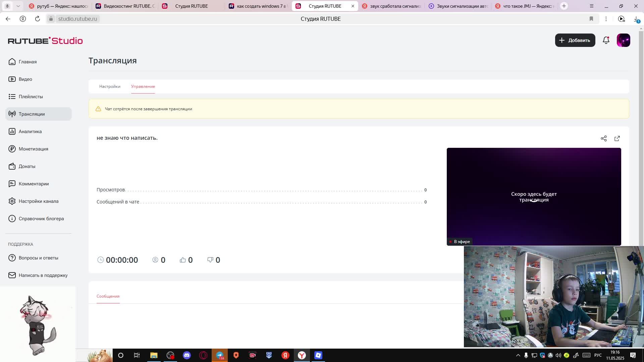
Task: Open the profile avatar menu
Action: click(624, 40)
